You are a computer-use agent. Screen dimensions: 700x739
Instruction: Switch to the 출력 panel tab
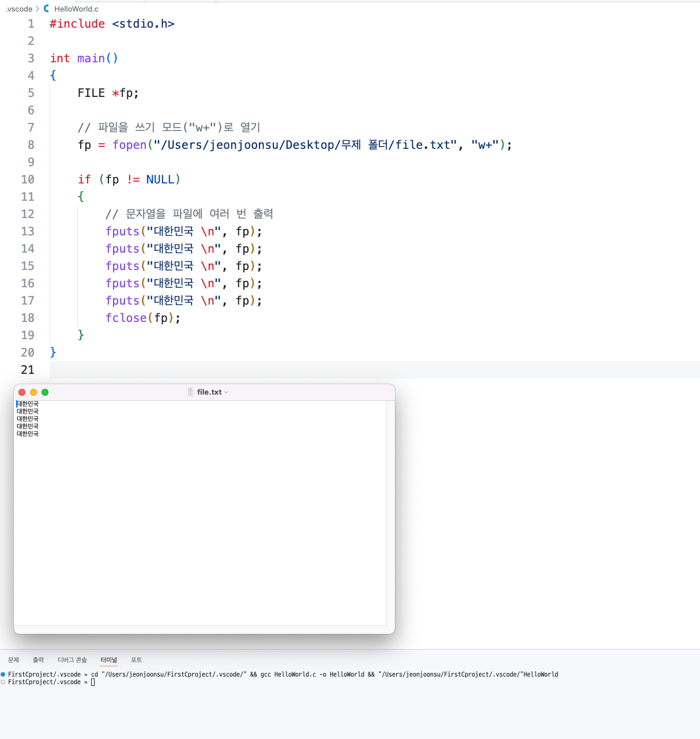point(38,660)
